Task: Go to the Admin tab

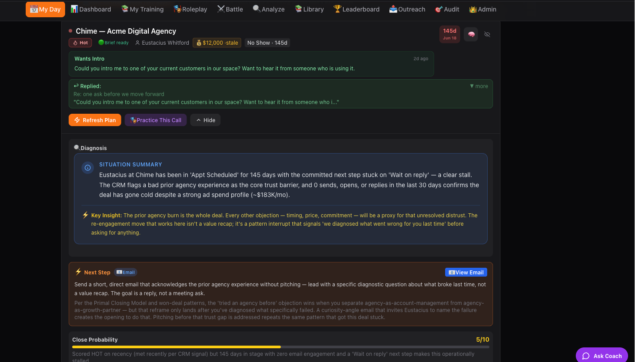Action: [x=482, y=9]
